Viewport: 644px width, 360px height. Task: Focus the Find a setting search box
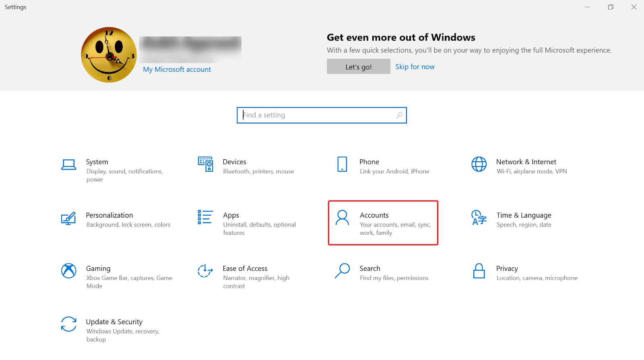(x=318, y=115)
